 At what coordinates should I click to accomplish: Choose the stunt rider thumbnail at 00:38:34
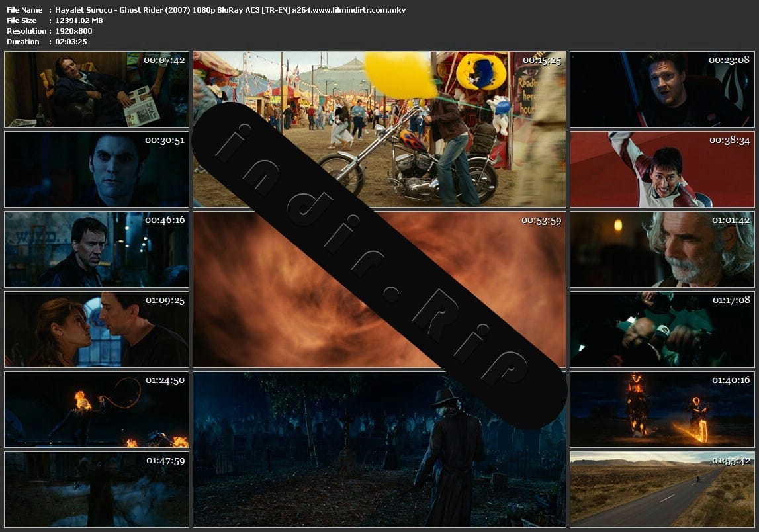pos(662,169)
